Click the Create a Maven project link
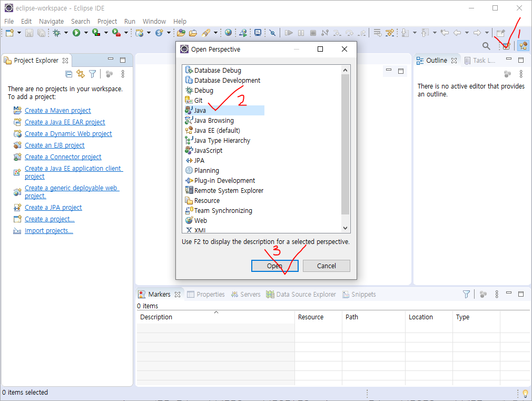This screenshot has height=401, width=532. tap(58, 110)
